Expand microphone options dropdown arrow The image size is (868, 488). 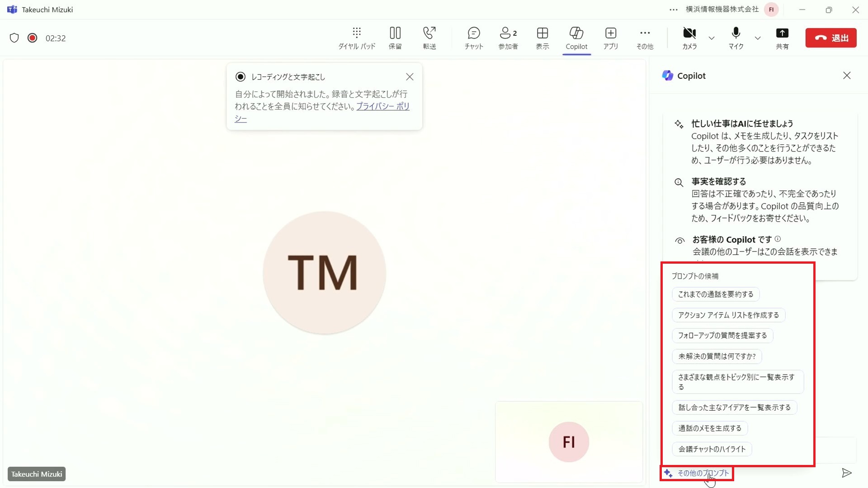(x=758, y=38)
